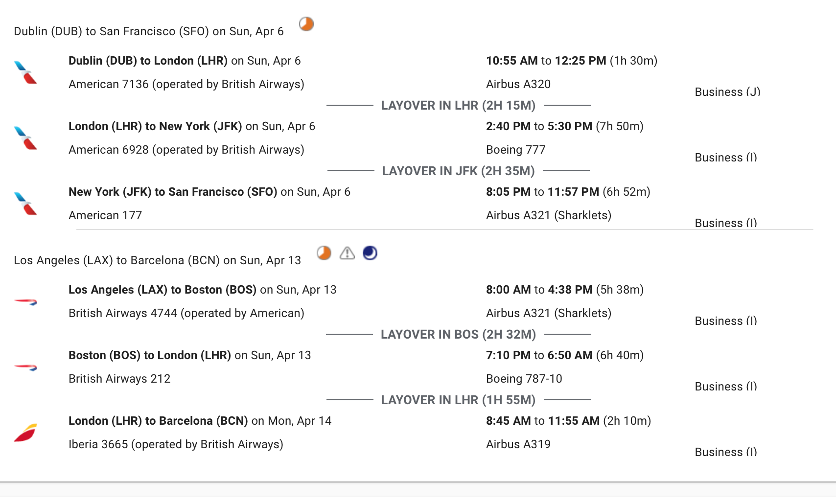The height and width of the screenshot is (504, 836).
Task: Click the Iberia logo for flight 3665
Action: click(26, 433)
